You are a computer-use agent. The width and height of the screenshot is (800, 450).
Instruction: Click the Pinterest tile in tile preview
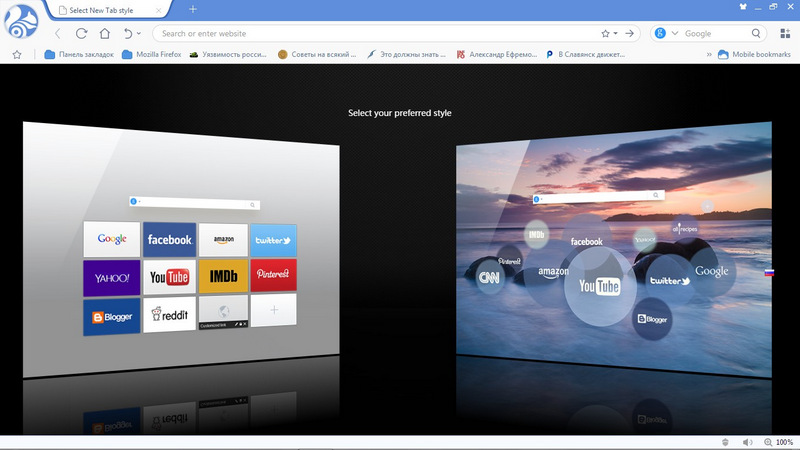(x=273, y=275)
